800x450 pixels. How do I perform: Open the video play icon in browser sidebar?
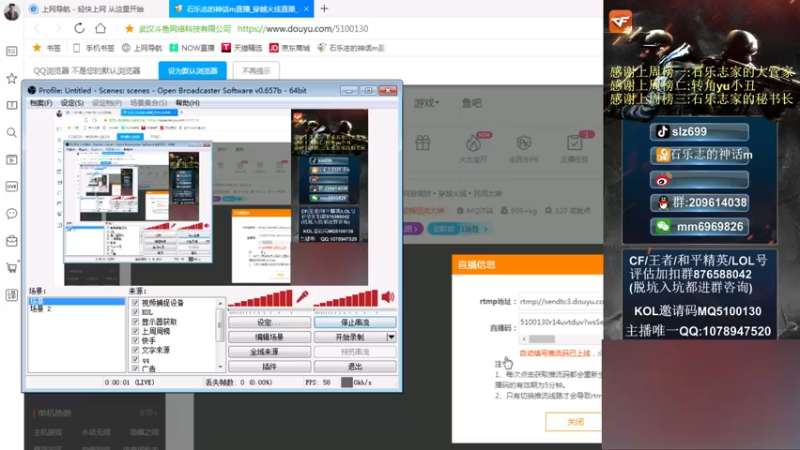click(12, 160)
